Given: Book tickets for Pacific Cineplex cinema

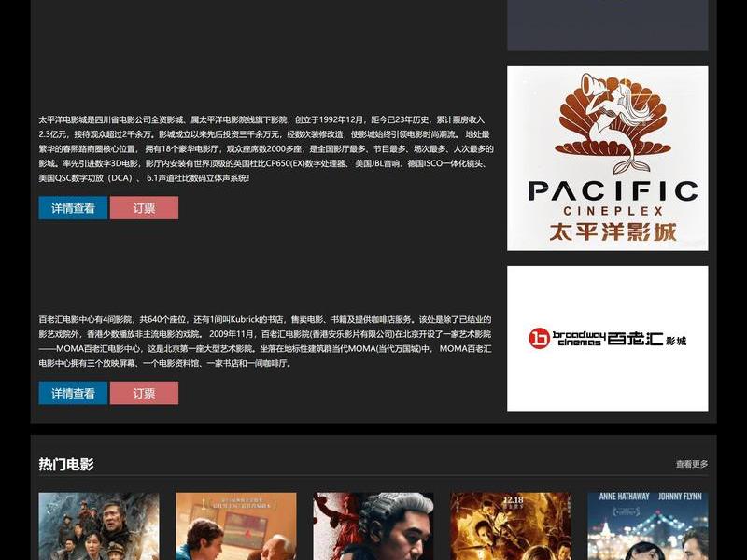Looking at the screenshot, I should (145, 208).
